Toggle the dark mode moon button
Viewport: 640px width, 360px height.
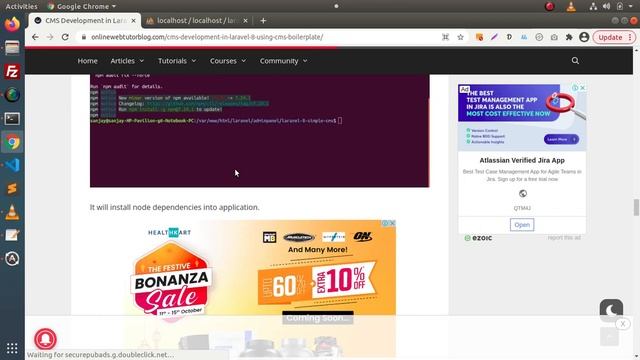611,310
